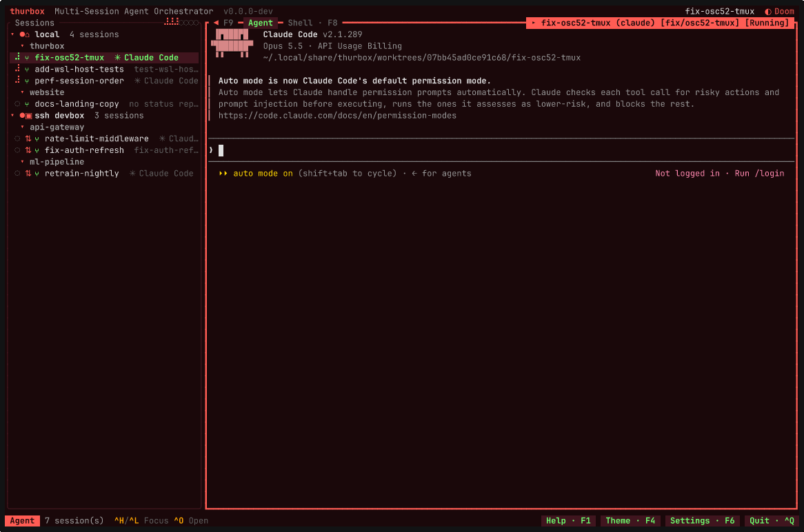Click the asterisk Claude Code badge on fix-osc52-tmux
This screenshot has width=804, height=532.
coord(147,58)
